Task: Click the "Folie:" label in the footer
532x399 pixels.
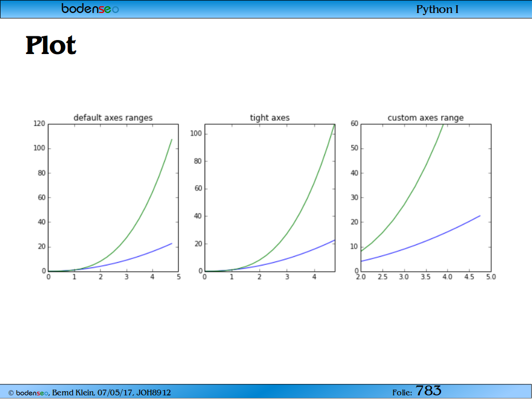Action: click(402, 393)
